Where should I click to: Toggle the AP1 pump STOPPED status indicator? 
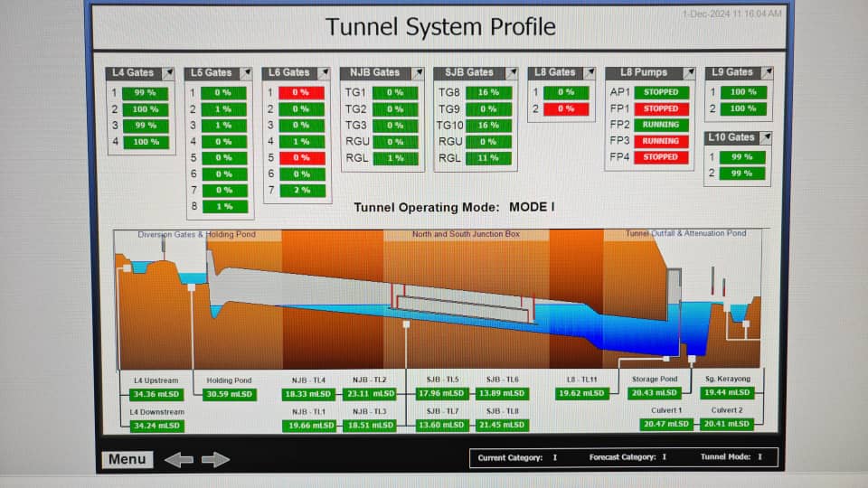(x=661, y=92)
